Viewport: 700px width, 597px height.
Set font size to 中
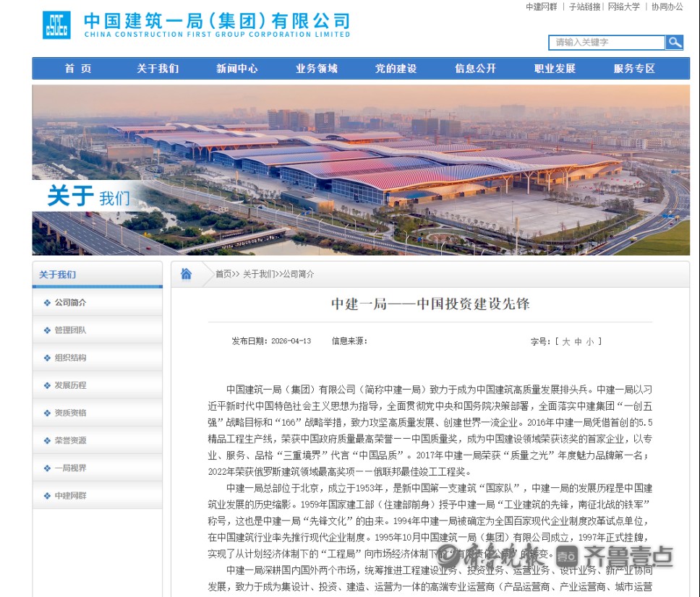(x=578, y=342)
